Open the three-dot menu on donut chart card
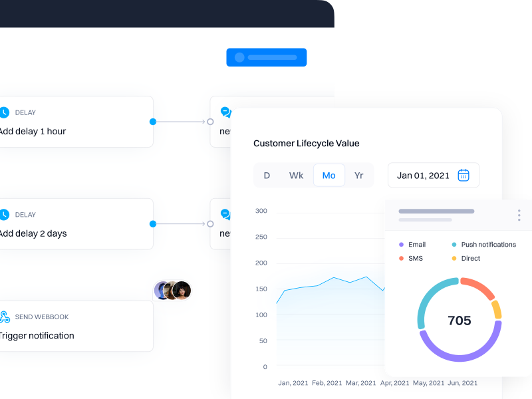532x399 pixels. (519, 215)
